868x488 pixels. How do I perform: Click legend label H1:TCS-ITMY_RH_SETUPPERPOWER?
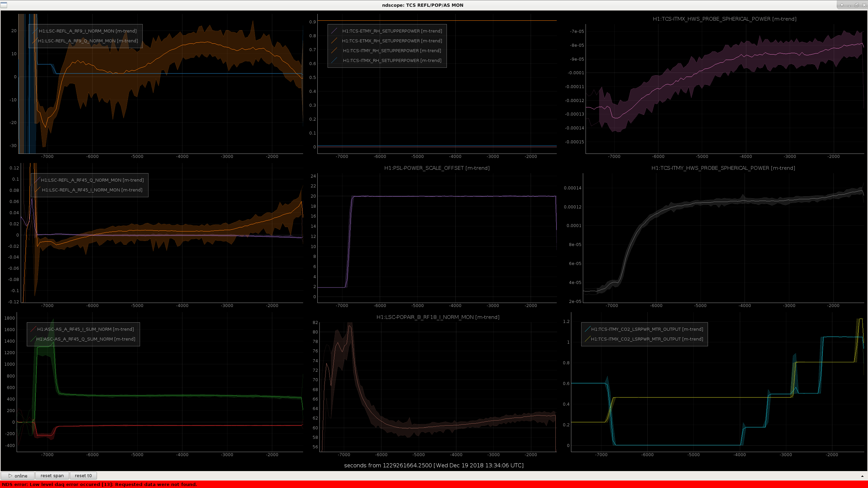[392, 50]
